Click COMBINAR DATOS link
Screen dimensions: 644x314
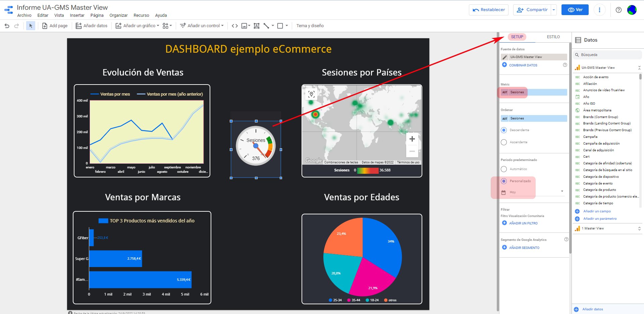coord(523,65)
